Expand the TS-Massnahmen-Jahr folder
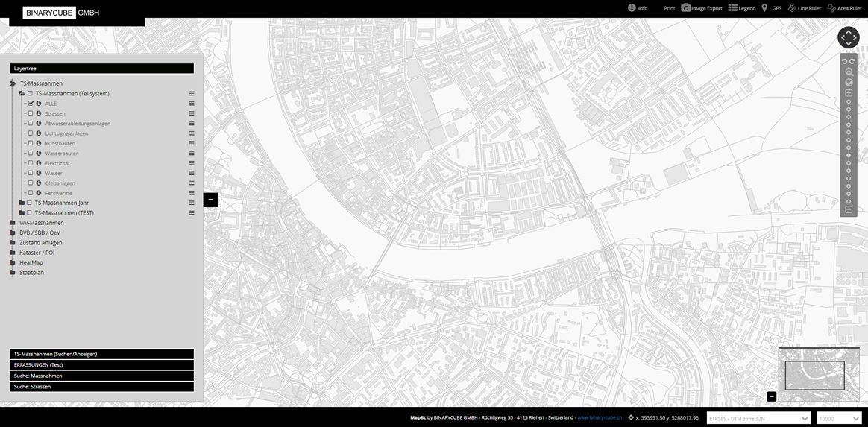Screen dimensions: 868x427 click(x=22, y=203)
